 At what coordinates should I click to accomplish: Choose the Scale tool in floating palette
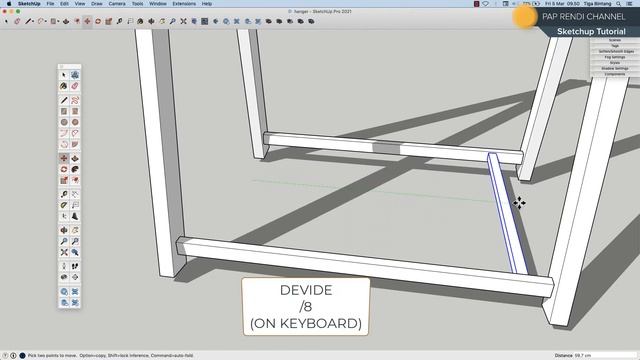coord(64,180)
